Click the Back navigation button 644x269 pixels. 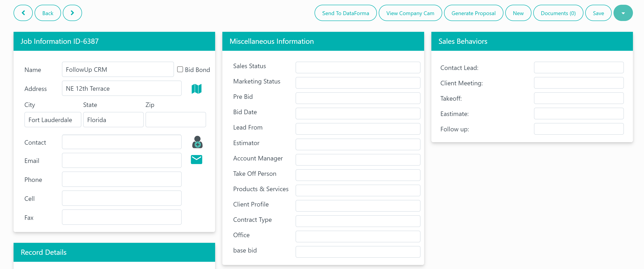pos(48,13)
